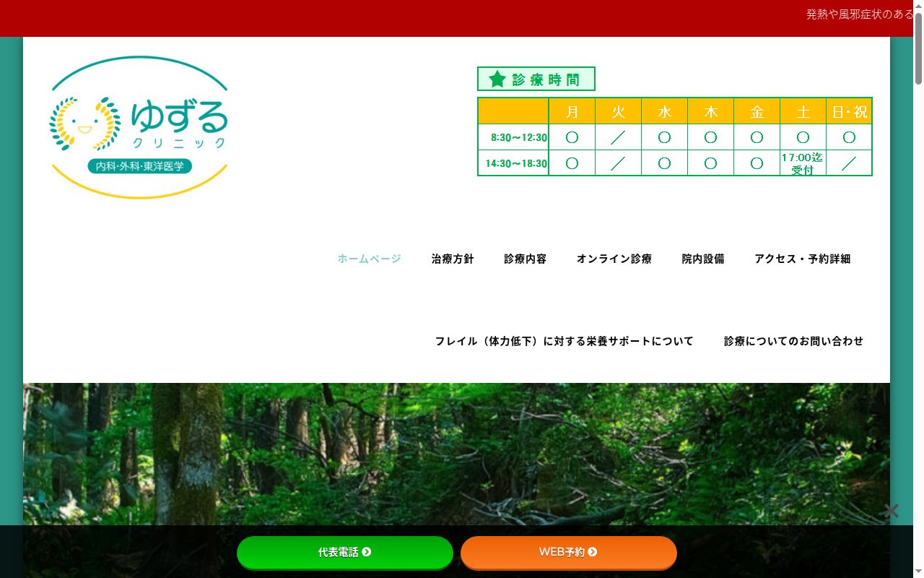This screenshot has width=924, height=578.
Task: Go to the 治療方針 page
Action: coord(453,259)
